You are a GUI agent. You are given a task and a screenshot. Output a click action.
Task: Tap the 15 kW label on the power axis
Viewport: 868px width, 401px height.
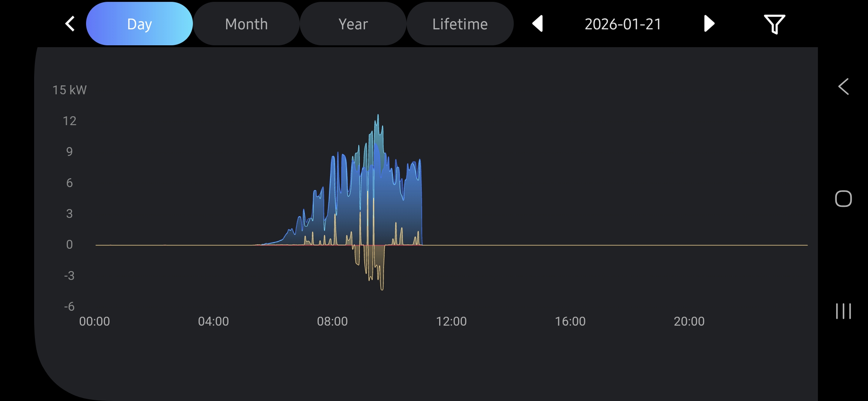tap(69, 90)
